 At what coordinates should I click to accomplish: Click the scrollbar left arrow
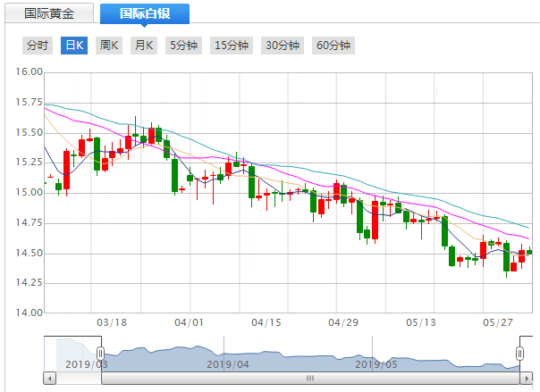click(49, 378)
